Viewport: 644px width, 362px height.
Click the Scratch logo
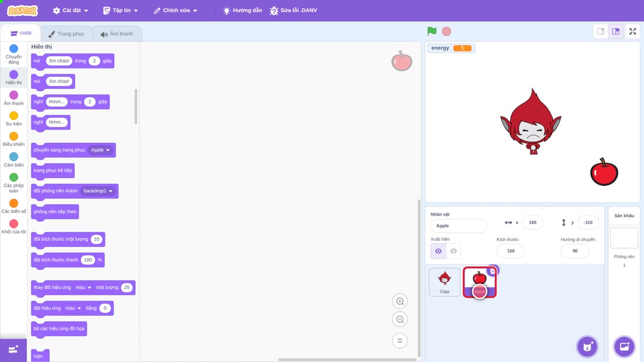(23, 11)
